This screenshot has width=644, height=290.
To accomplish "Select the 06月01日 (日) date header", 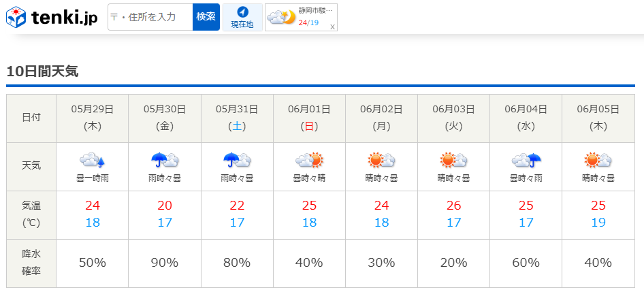I will tap(309, 118).
